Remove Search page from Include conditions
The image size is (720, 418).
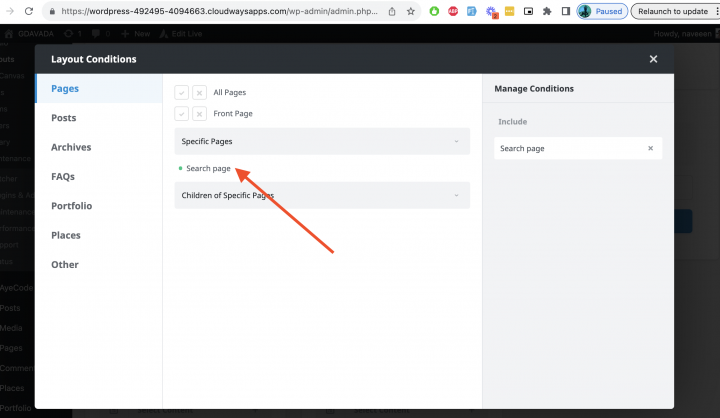pos(650,148)
